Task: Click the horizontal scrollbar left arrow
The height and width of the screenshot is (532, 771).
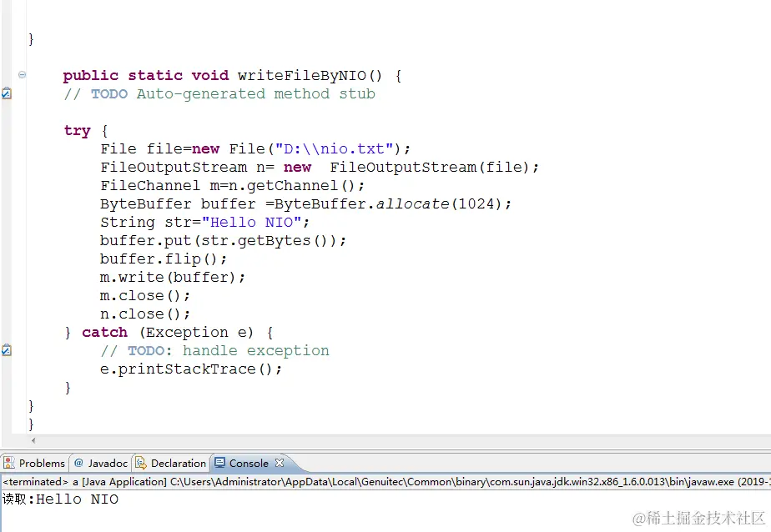Action: [33, 440]
